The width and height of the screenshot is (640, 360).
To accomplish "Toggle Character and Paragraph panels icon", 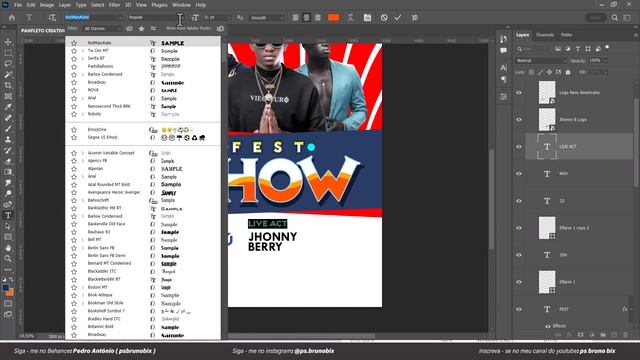I will click(367, 18).
